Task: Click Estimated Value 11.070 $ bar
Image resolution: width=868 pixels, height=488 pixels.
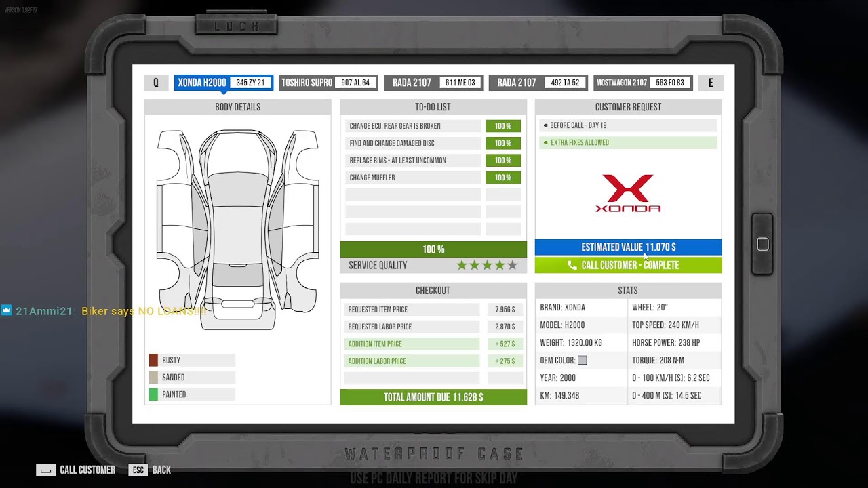Action: [628, 247]
